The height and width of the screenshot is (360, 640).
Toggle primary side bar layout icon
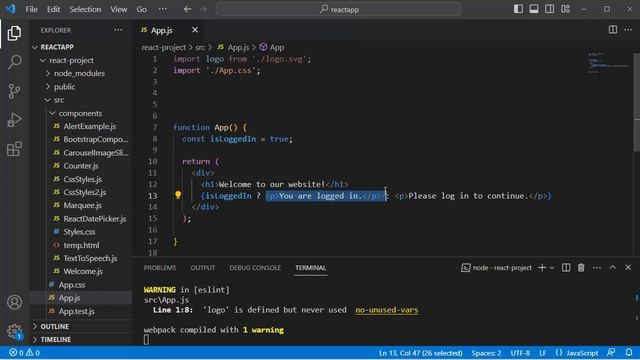coord(518,9)
